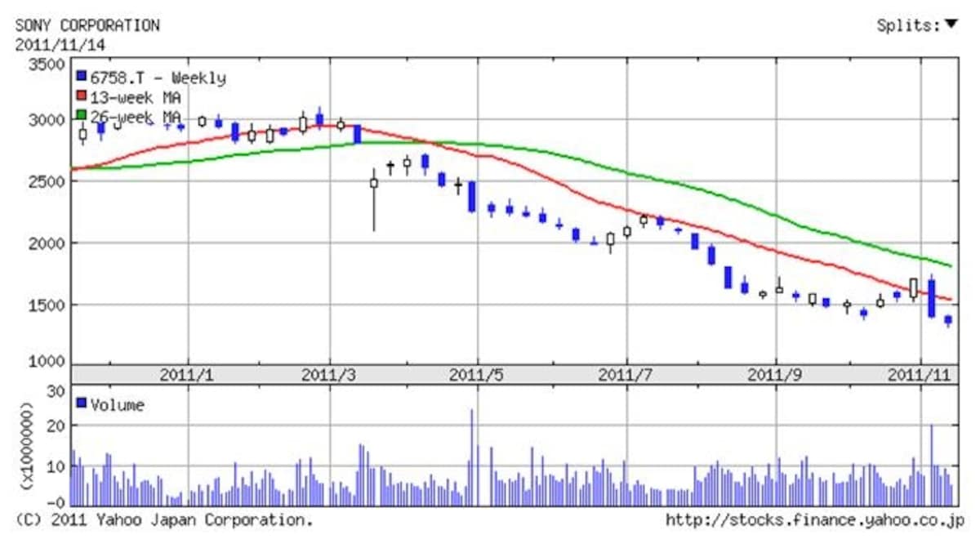
Task: Click the blue 6758.T Weekly legend swatch
Action: coord(81,77)
